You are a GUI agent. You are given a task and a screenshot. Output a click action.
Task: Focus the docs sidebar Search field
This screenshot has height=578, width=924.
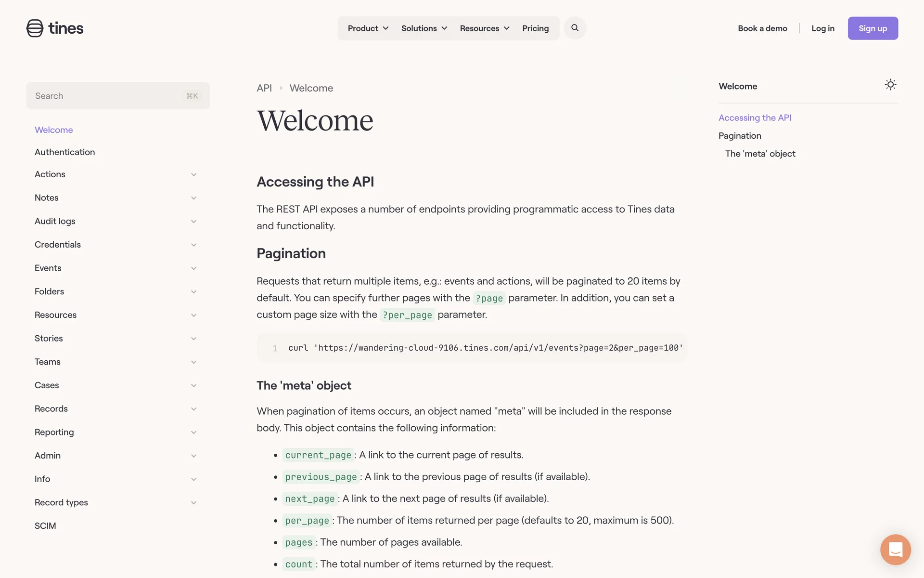[111, 96]
